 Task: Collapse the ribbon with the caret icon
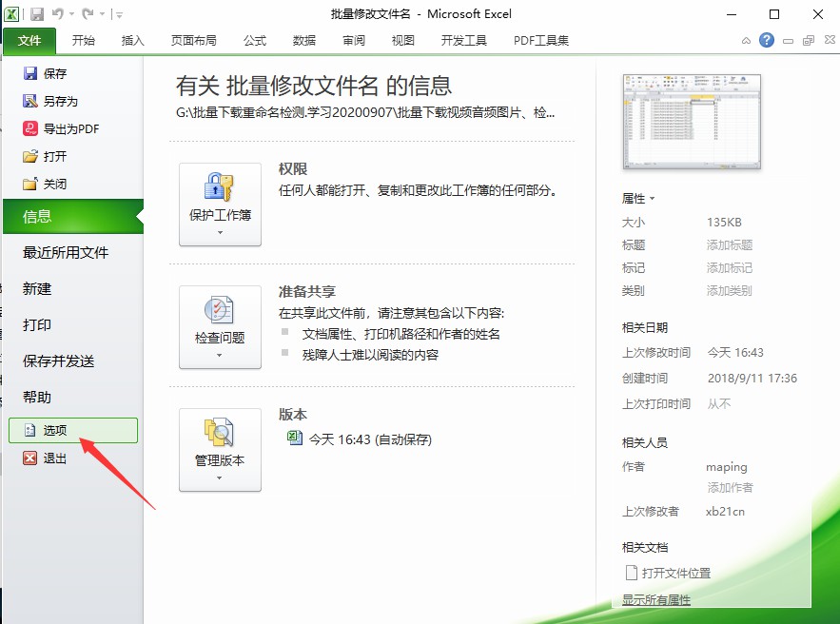click(746, 41)
